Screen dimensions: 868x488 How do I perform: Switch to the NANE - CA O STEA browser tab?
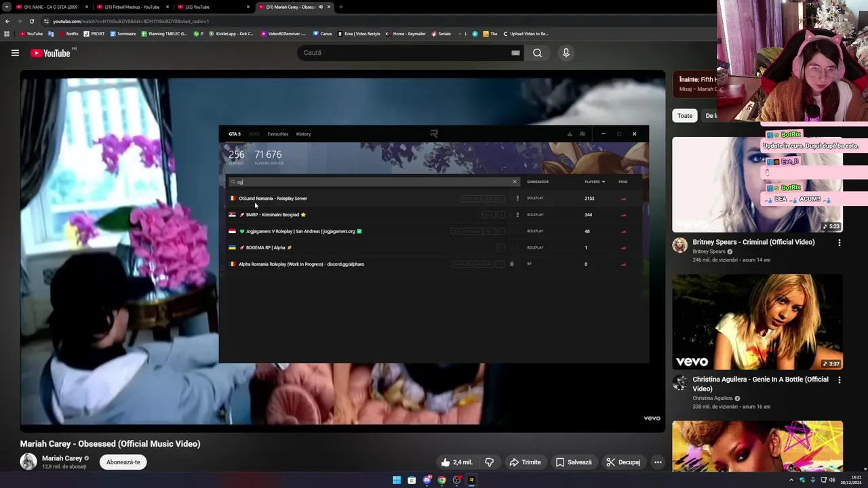pos(51,7)
